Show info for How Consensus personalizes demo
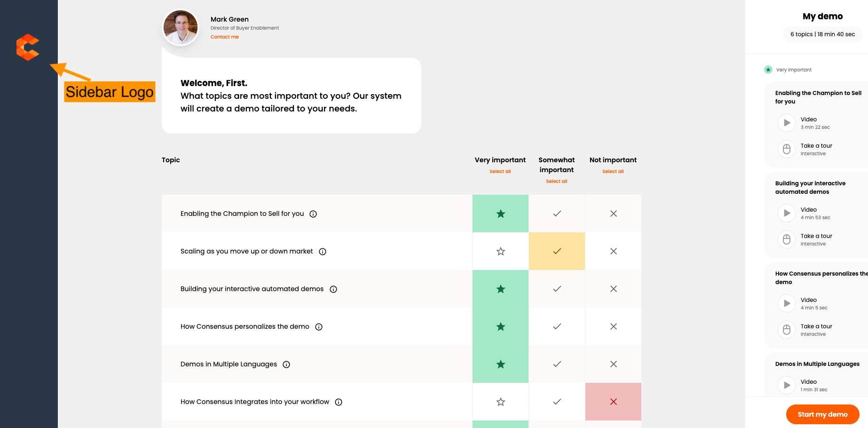The image size is (868, 428). (x=319, y=327)
